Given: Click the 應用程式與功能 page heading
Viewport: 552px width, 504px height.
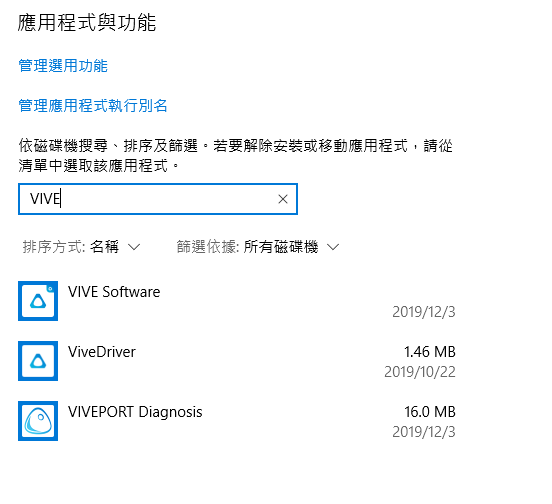Looking at the screenshot, I should tap(87, 23).
